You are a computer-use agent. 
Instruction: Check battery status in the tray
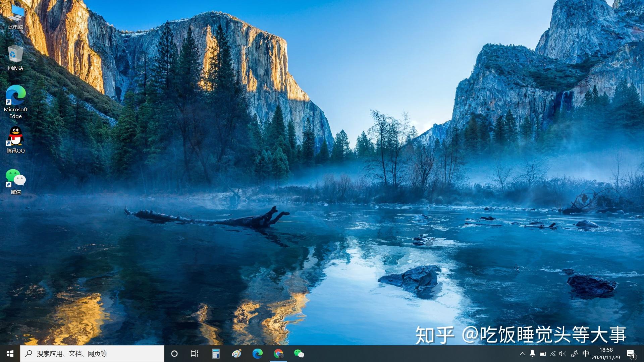[x=543, y=354]
